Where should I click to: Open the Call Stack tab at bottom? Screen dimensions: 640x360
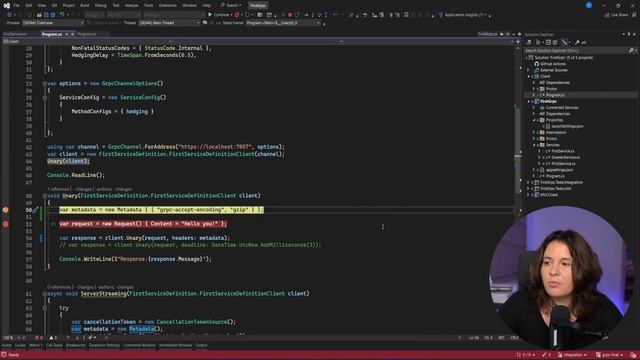54,345
